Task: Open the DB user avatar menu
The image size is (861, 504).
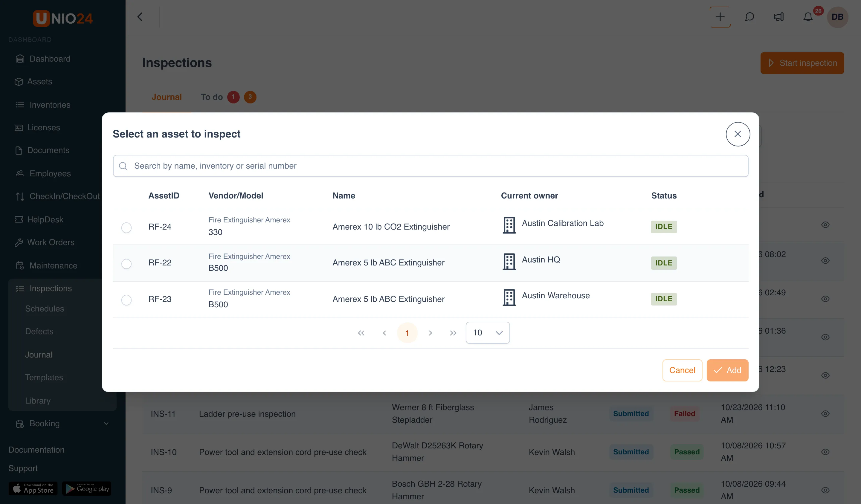Action: [837, 17]
